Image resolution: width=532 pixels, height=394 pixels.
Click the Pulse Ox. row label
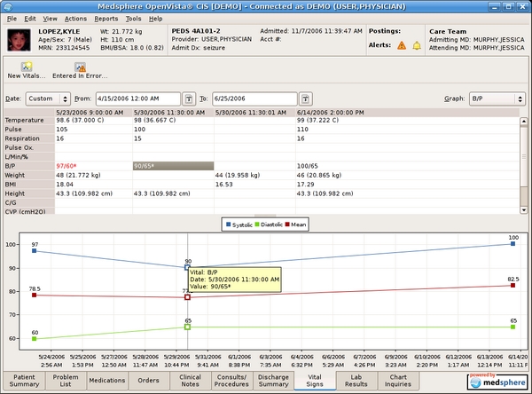pyautogui.click(x=19, y=147)
